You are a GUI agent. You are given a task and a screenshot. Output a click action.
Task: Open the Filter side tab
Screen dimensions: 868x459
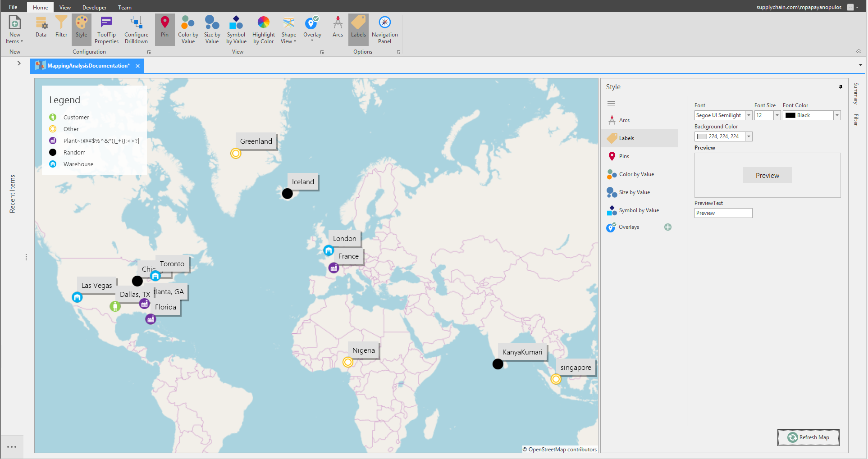tap(856, 120)
